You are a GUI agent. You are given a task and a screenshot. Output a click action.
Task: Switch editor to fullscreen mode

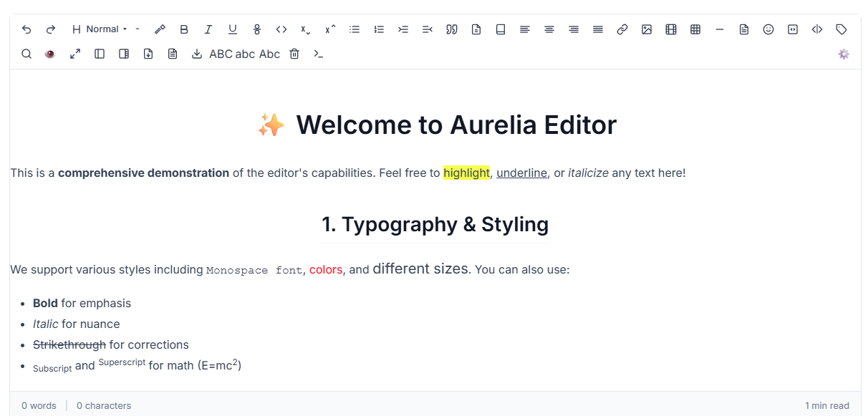click(75, 54)
